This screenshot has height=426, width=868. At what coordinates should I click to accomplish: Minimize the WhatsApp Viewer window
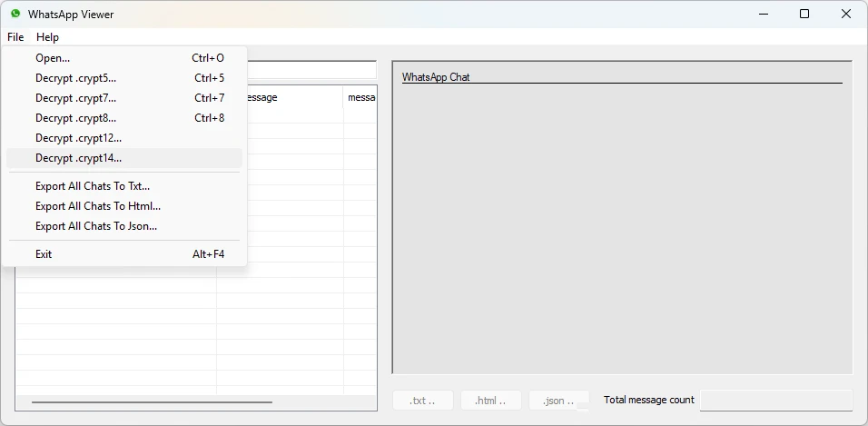[764, 15]
